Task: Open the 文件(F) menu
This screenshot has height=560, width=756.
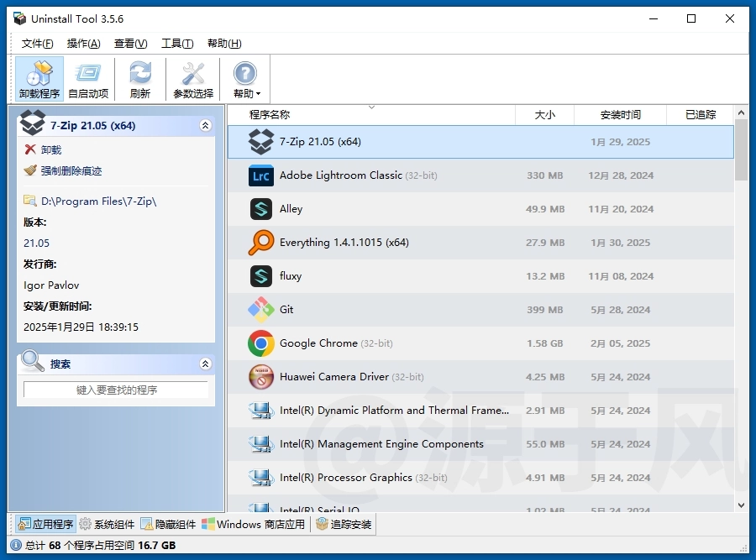Action: point(37,44)
